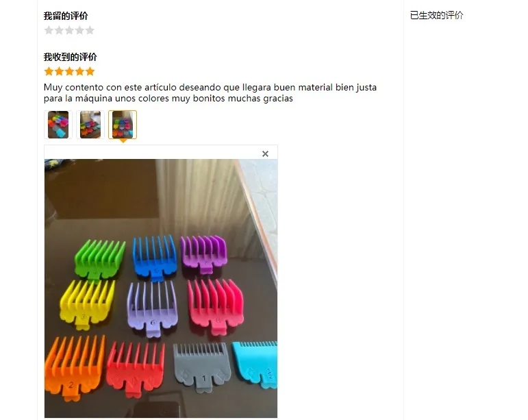The image size is (528, 420).
Task: Select the third gray rating star
Action: (x=69, y=30)
